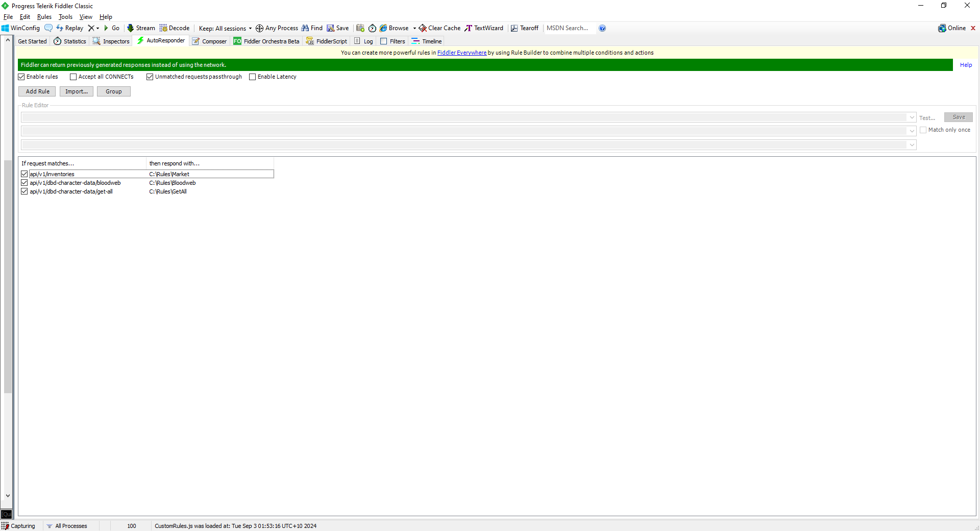Switch to the Statistics tab
This screenshot has width=980, height=531.
pyautogui.click(x=70, y=41)
